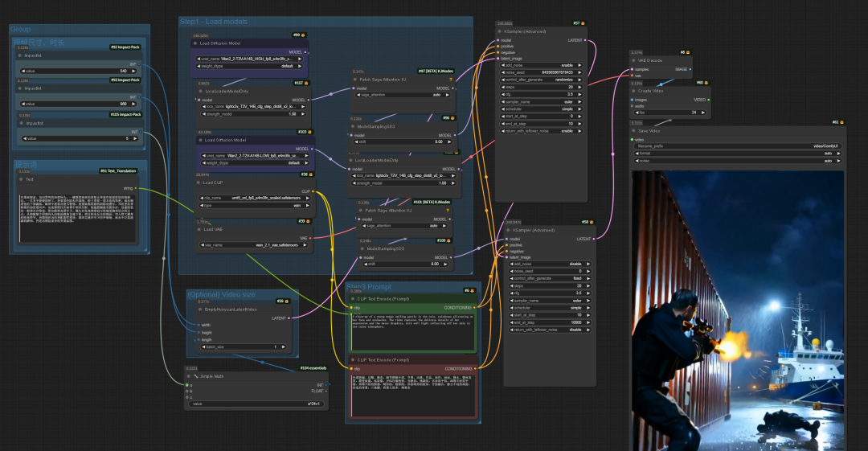Click the Simple Math value a*24+1 field
Screen dimensions: 868x451
[256, 404]
